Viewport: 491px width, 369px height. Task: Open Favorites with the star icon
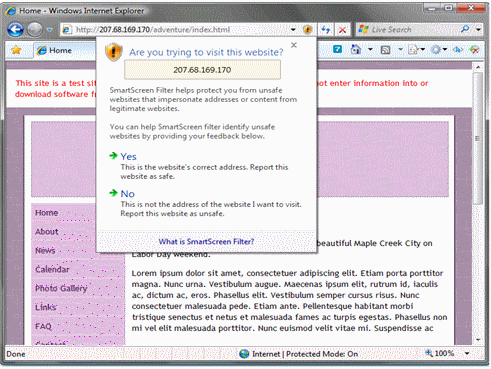tap(16, 50)
